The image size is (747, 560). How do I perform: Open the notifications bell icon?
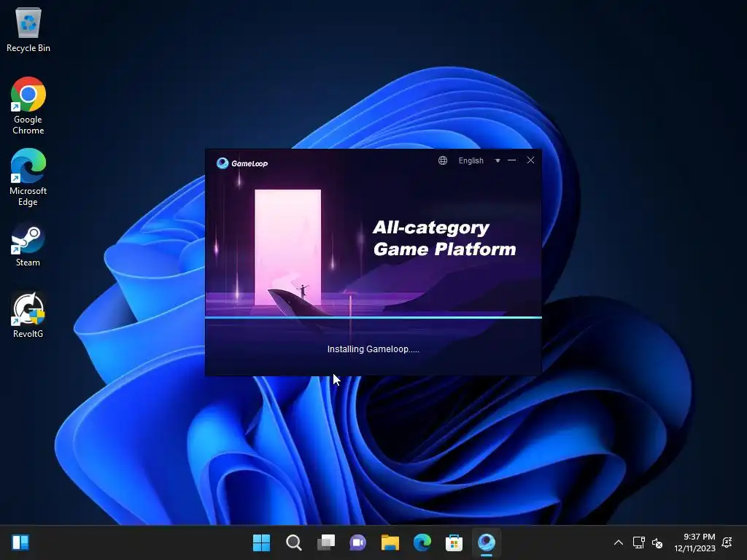point(727,542)
